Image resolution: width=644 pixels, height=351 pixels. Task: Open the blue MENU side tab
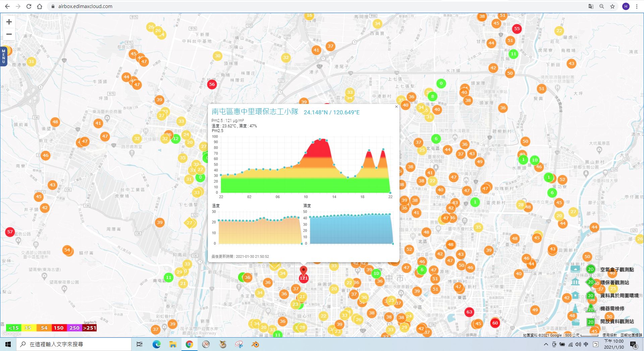coord(3,56)
